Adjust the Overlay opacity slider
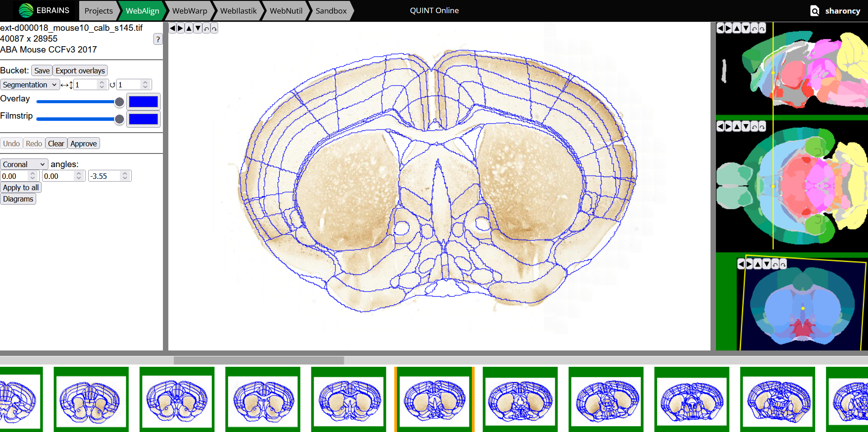Screen dimensions: 868x432 tap(80, 102)
